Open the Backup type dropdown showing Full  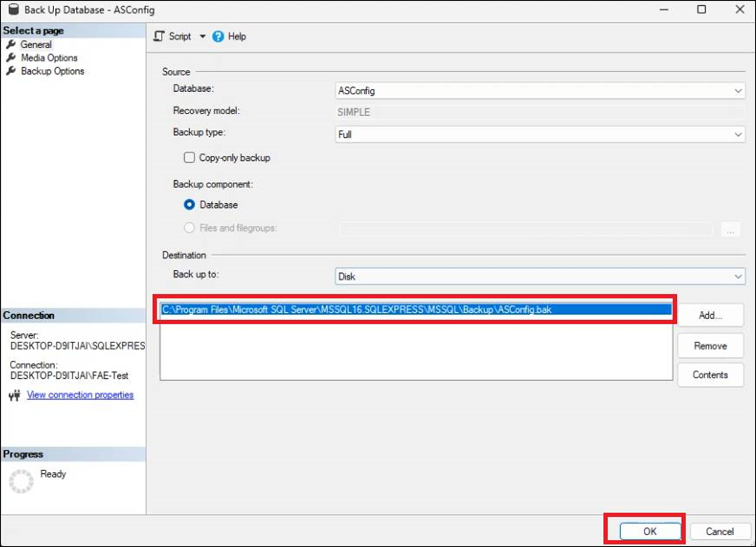pos(540,134)
